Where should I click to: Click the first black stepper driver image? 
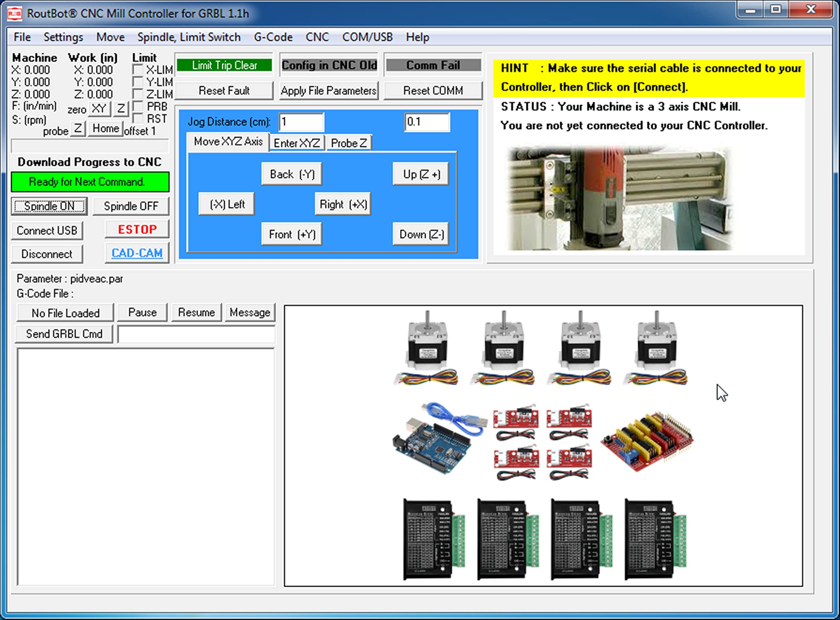(x=434, y=539)
